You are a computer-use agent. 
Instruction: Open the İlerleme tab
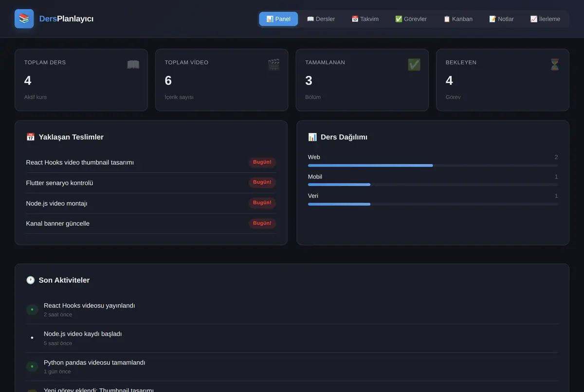(545, 19)
